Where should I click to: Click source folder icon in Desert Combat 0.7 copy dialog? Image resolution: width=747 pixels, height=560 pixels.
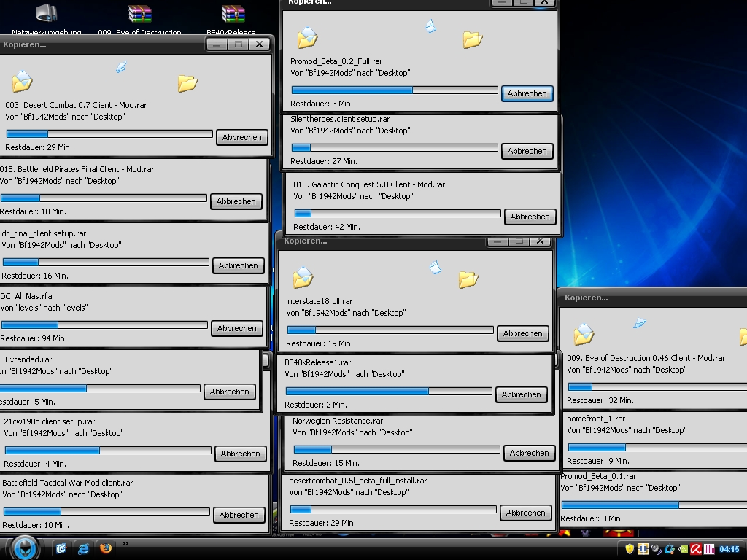point(22,80)
